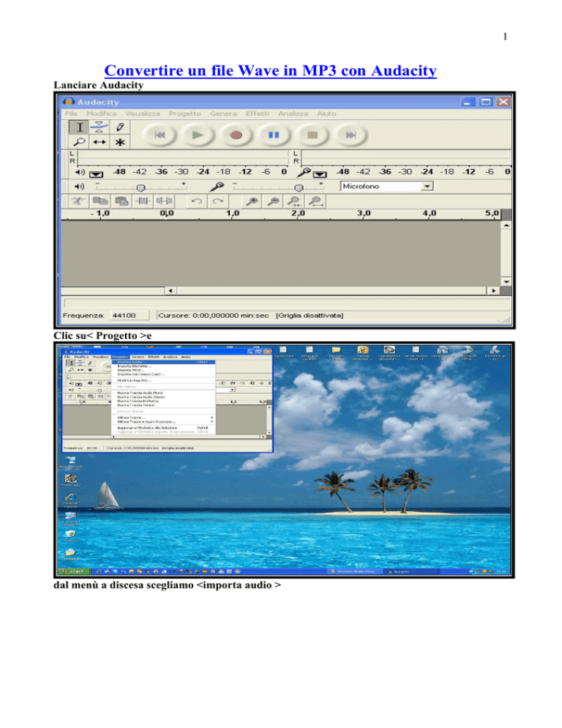Select the Envelope tool in top Audacity window
Screen dimensions: 562x728
[x=100, y=127]
